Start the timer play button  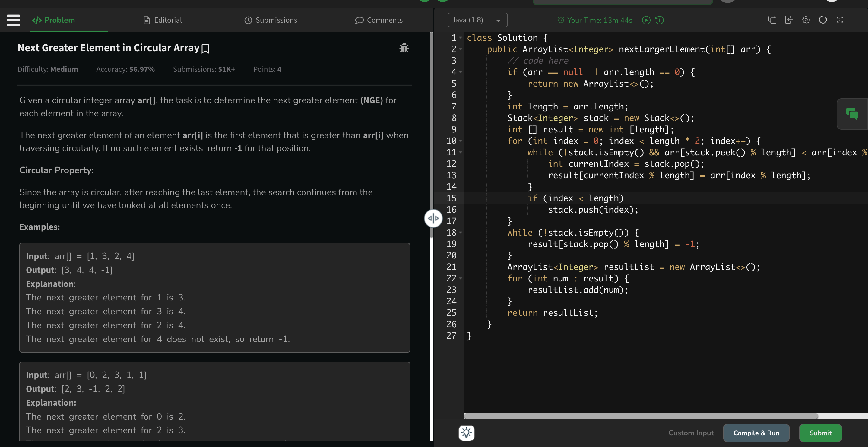coord(646,20)
